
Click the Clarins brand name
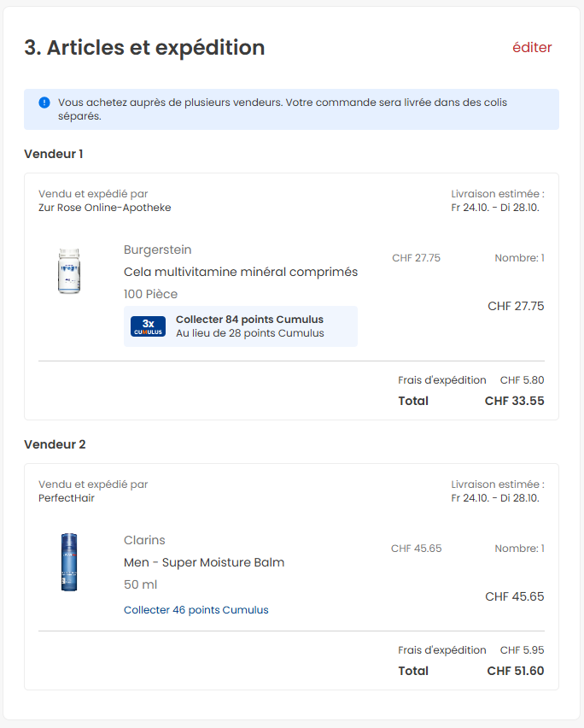[144, 540]
